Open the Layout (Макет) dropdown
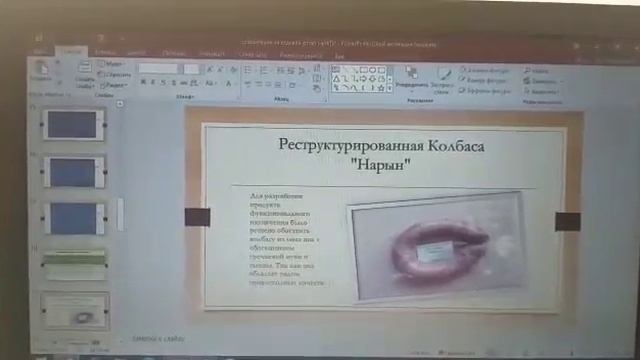Image resolution: width=640 pixels, height=360 pixels. coord(111,64)
